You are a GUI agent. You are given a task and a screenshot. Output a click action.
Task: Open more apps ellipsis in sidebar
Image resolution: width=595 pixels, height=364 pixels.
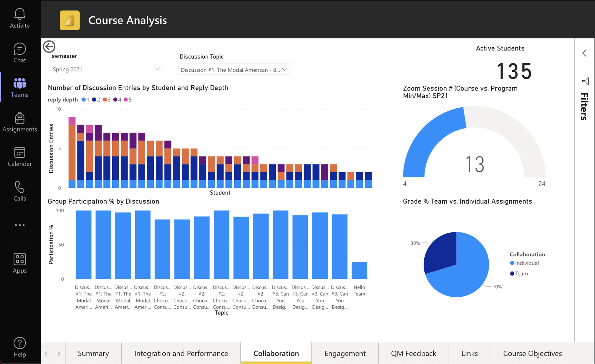[19, 225]
